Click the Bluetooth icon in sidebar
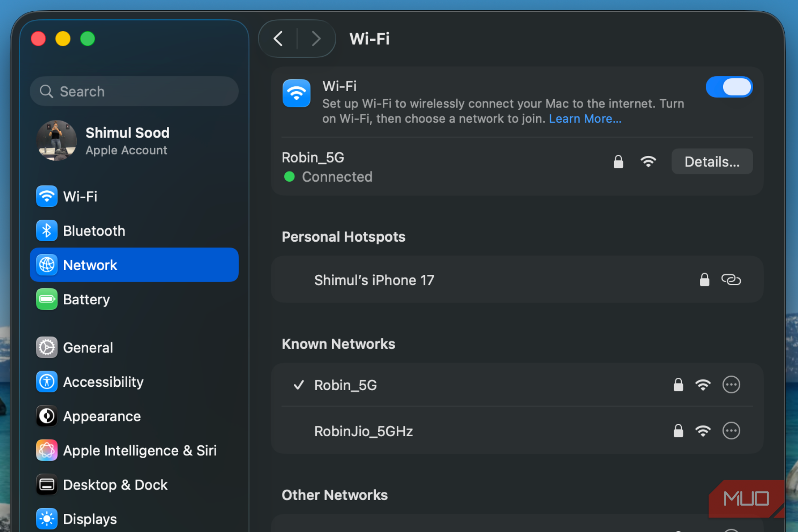Viewport: 798px width, 532px height. coord(47,231)
